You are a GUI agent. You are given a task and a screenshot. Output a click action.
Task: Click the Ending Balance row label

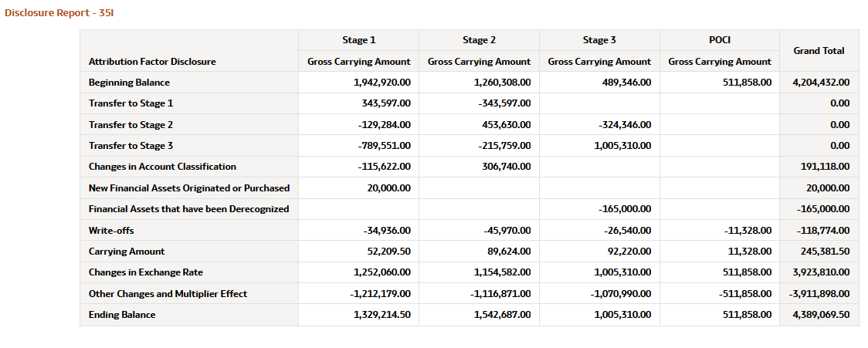(x=122, y=315)
